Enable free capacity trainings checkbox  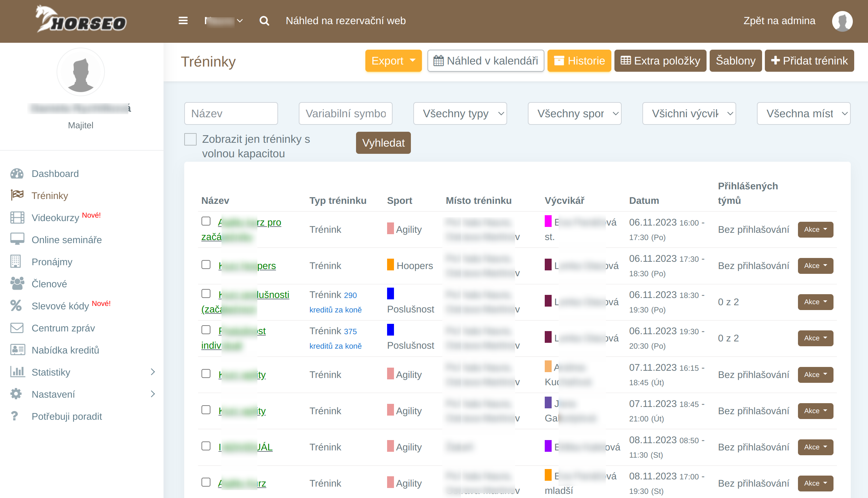pos(190,139)
